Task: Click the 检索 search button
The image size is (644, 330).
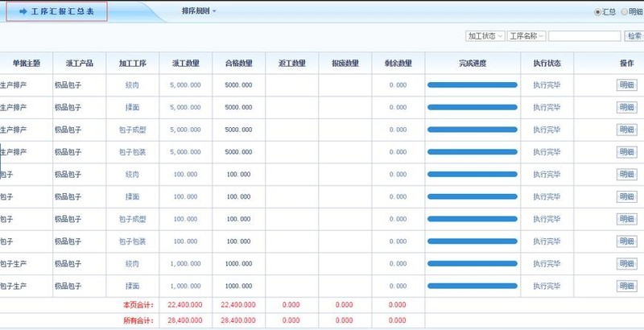Action: pyautogui.click(x=634, y=36)
